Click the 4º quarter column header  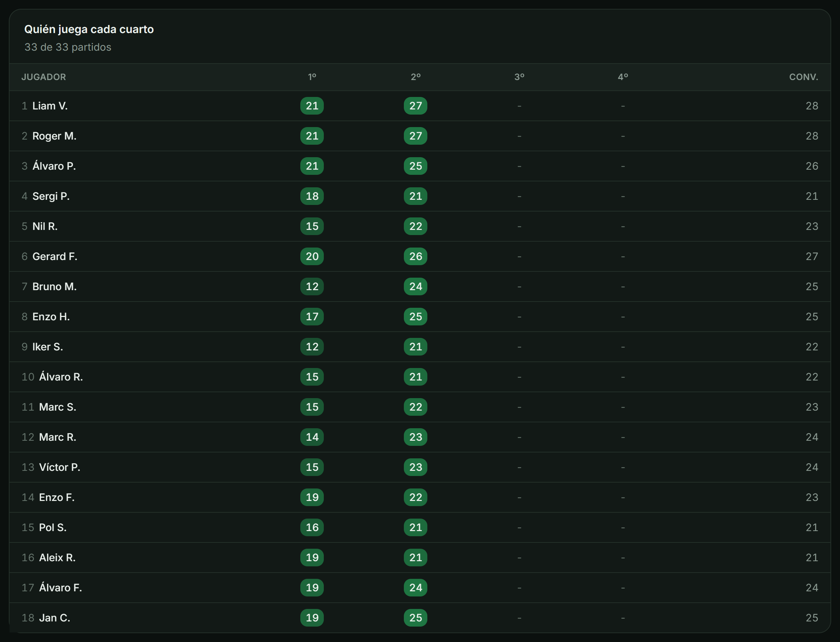pos(623,77)
